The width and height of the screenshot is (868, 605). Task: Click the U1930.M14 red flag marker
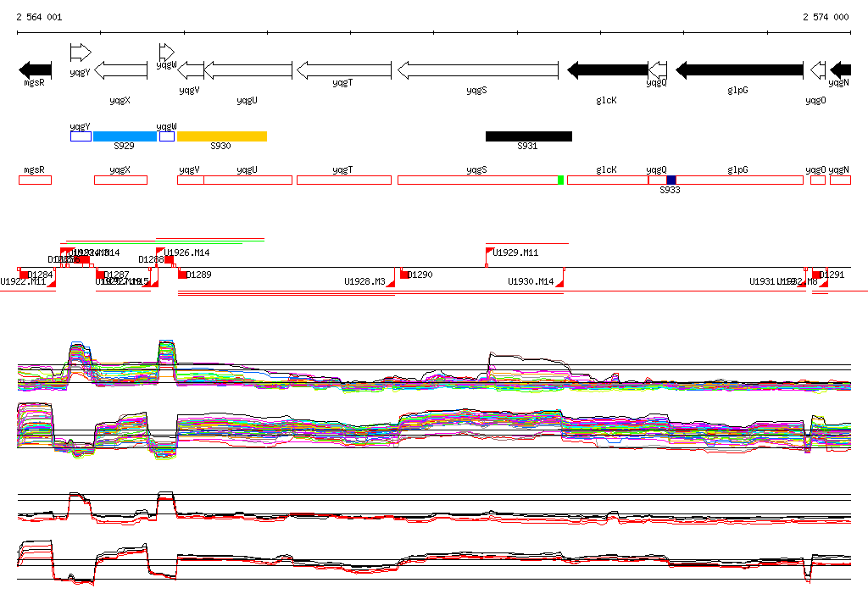[559, 283]
